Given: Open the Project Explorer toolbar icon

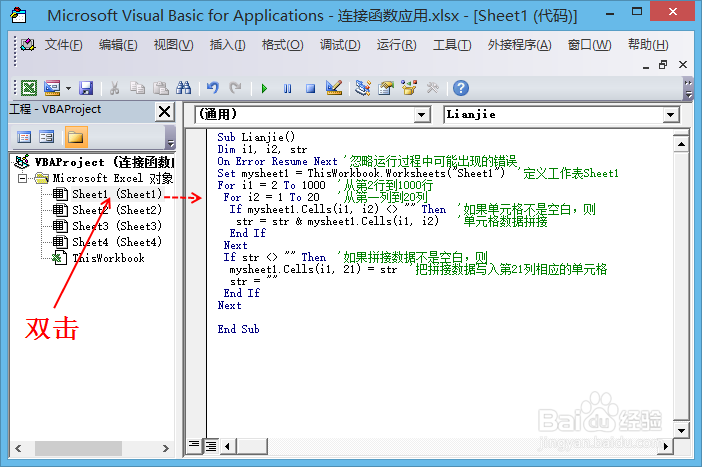Looking at the screenshot, I should coord(363,88).
